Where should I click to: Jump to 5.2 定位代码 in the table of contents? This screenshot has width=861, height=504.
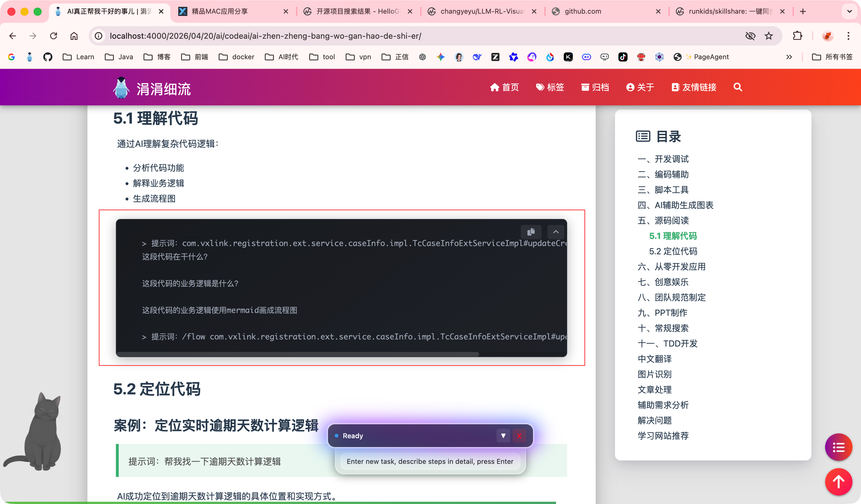point(673,251)
